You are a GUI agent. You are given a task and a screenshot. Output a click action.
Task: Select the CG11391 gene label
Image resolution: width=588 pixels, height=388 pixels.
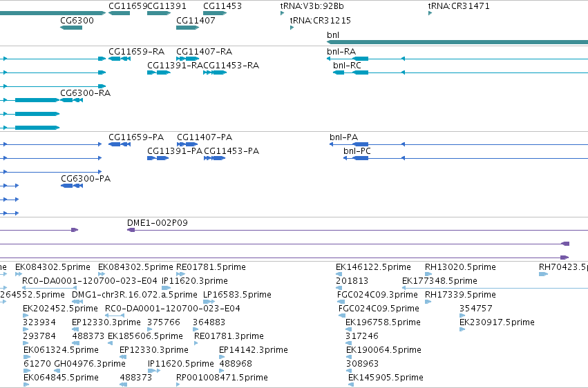[167, 6]
